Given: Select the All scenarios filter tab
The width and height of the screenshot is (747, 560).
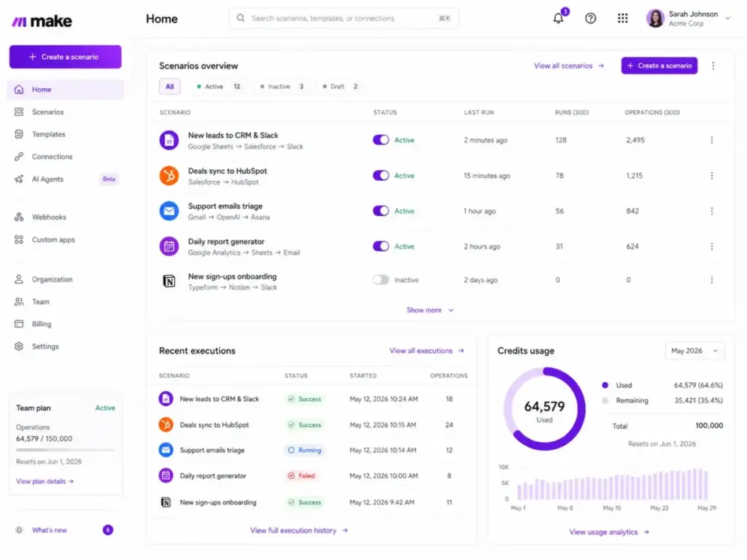Looking at the screenshot, I should pyautogui.click(x=169, y=87).
